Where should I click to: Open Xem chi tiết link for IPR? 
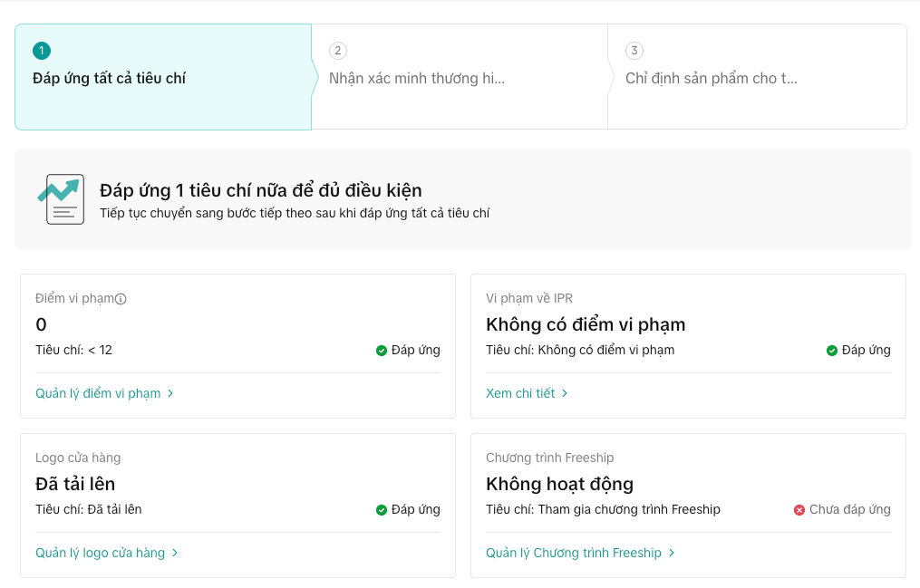(x=520, y=394)
